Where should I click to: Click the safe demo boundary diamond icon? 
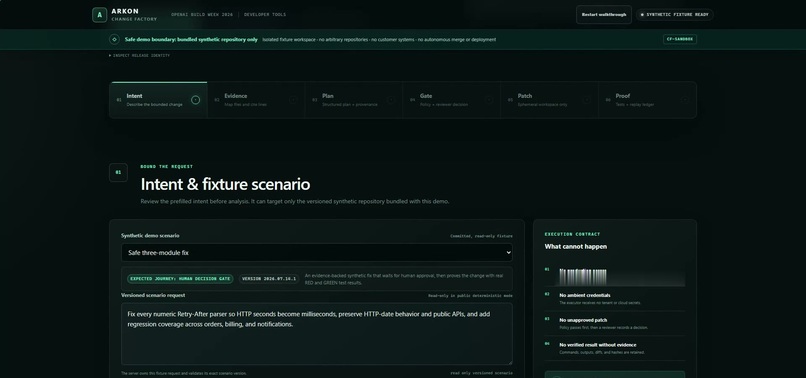(114, 39)
